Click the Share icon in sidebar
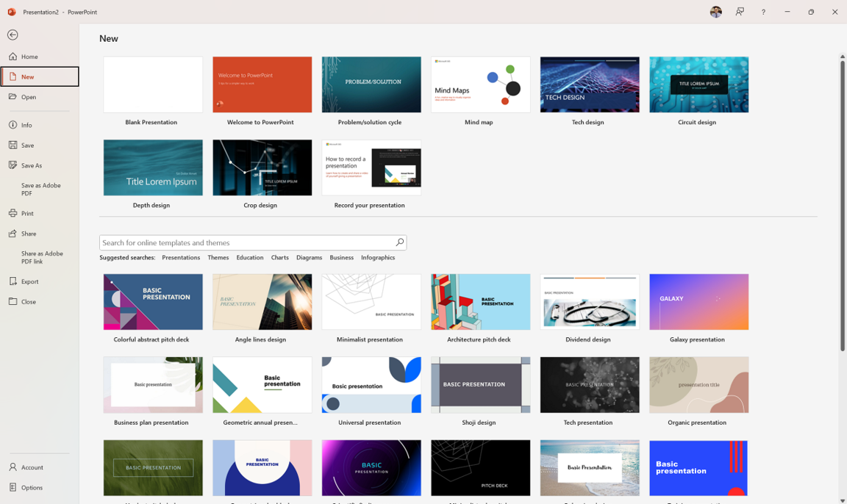Viewport: 847px width, 504px height. pos(13,234)
